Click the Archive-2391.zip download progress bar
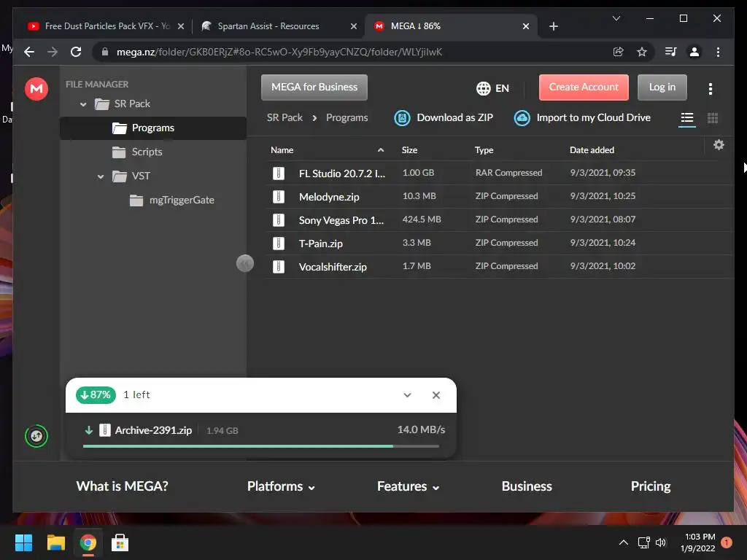 (260, 446)
